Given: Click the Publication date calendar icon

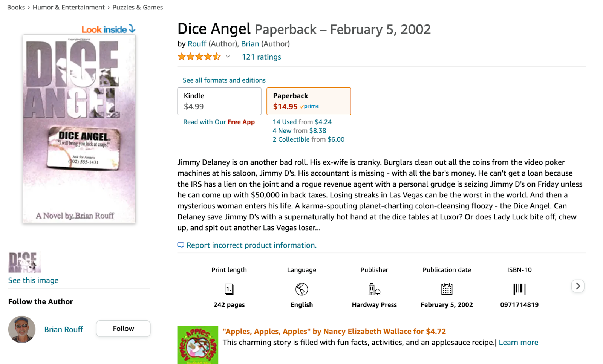Looking at the screenshot, I should [447, 289].
